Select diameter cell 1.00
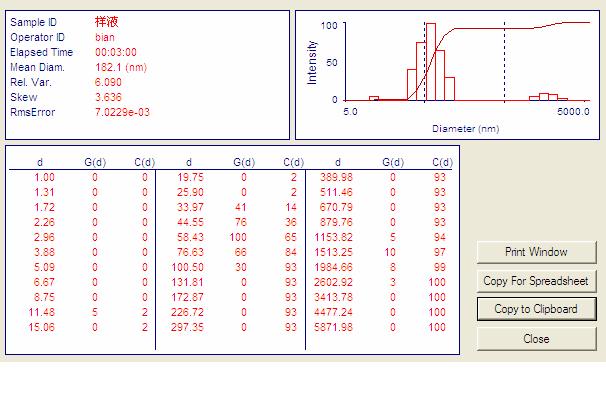 click(44, 177)
